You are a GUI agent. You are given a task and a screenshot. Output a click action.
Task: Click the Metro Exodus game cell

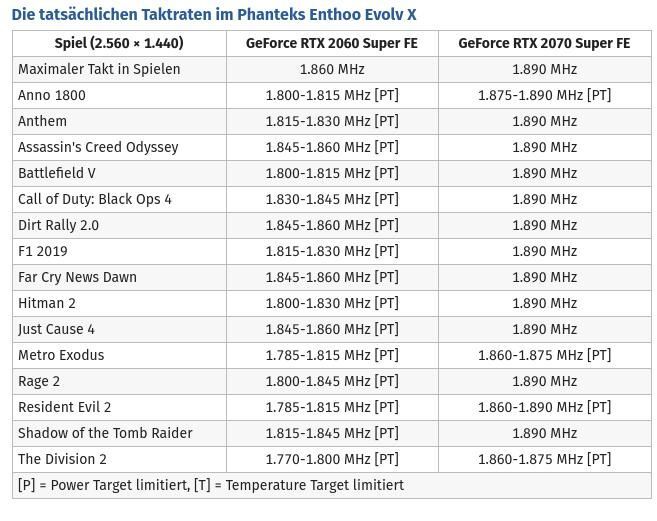[x=61, y=355]
